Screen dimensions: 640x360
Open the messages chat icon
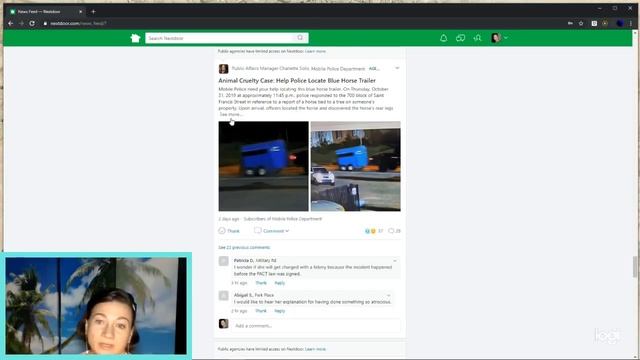pyautogui.click(x=460, y=38)
